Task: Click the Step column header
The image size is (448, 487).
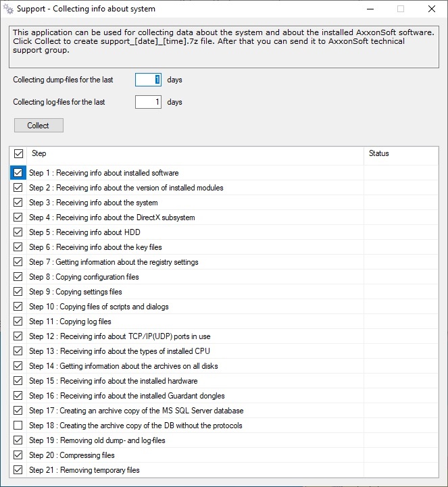Action: click(x=196, y=154)
